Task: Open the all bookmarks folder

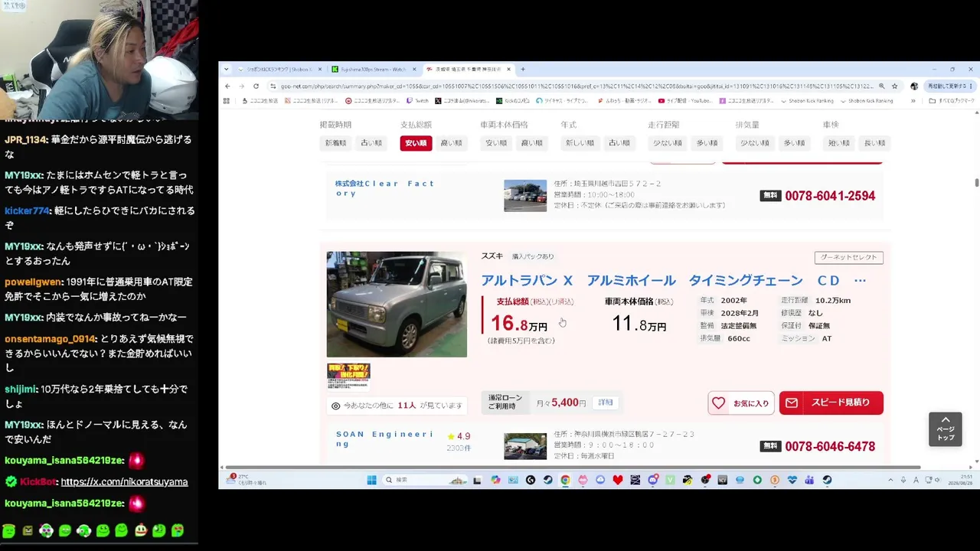Action: (x=952, y=100)
